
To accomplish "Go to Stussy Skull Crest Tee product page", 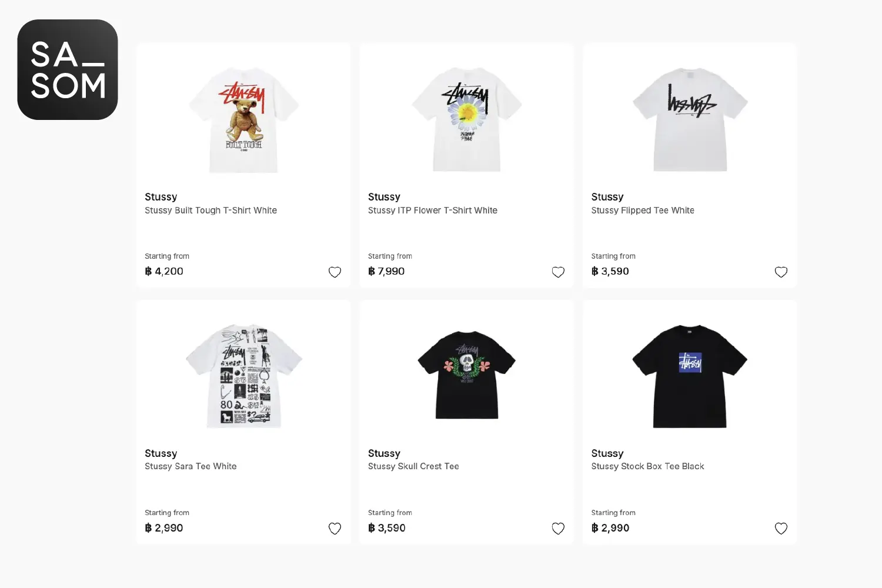I will pyautogui.click(x=413, y=466).
